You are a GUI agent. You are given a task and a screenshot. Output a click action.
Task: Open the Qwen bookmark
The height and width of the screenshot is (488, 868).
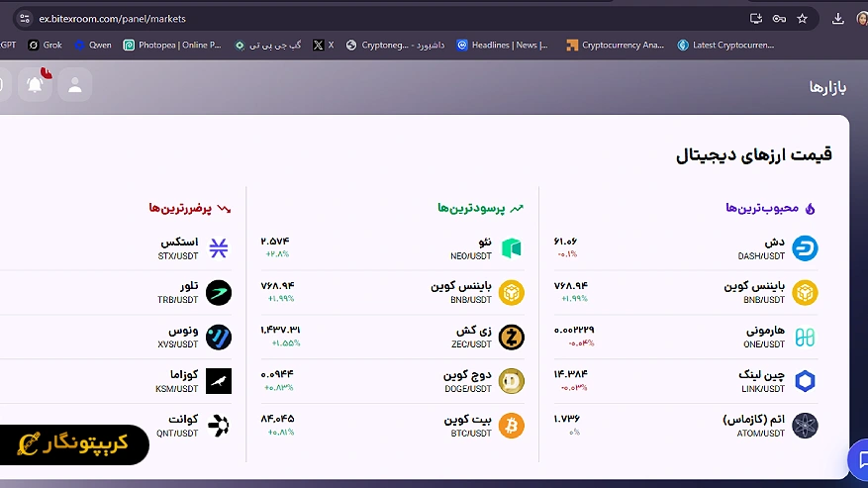[93, 45]
